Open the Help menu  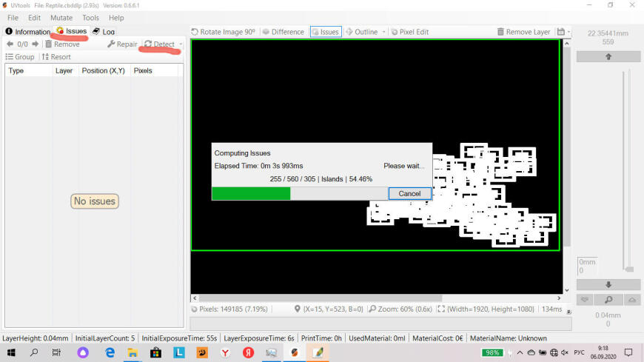(116, 18)
